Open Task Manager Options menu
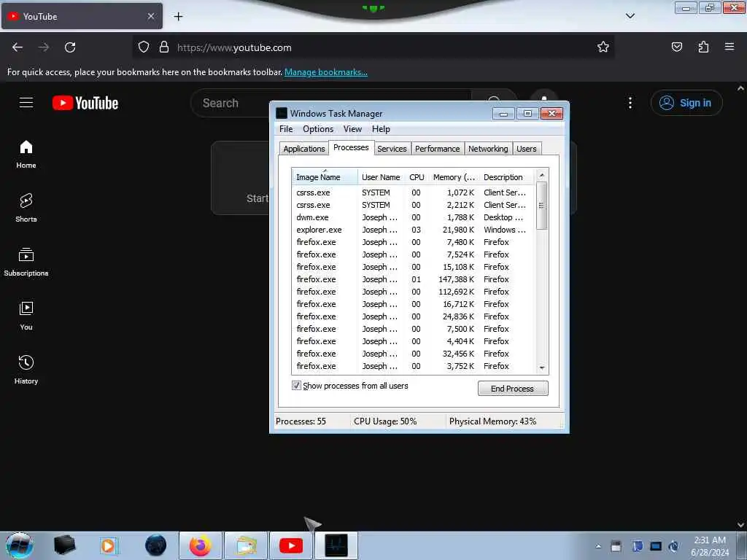 (318, 129)
